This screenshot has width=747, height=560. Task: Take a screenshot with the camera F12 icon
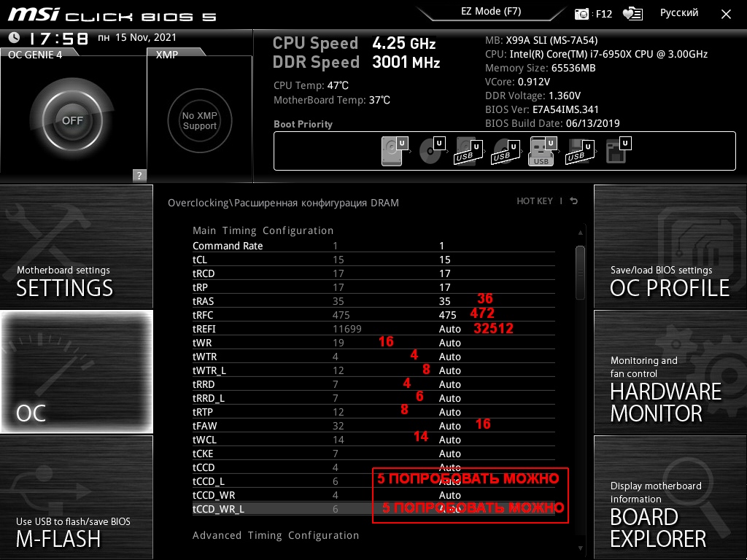click(x=581, y=14)
